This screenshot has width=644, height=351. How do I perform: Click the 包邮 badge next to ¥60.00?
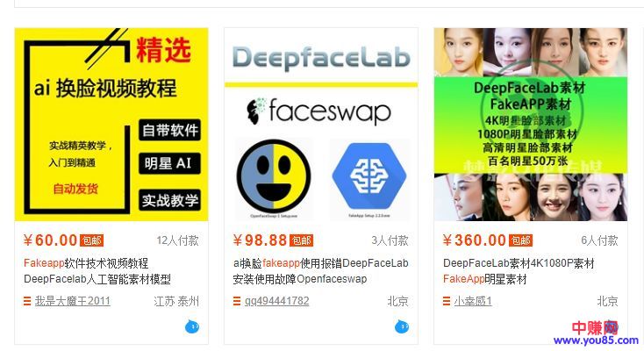(91, 240)
